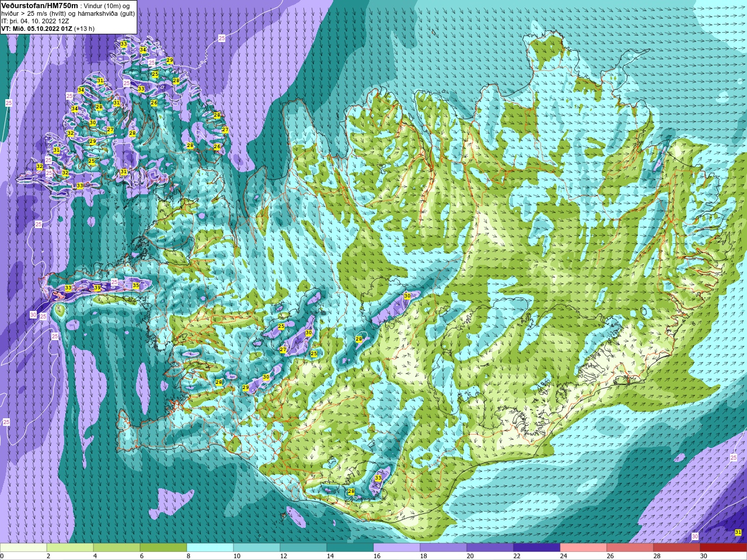This screenshot has height=560, width=747.
Task: Click the "IT: þri. 04. 10. 2022 12Z" line
Action: pyautogui.click(x=35, y=21)
